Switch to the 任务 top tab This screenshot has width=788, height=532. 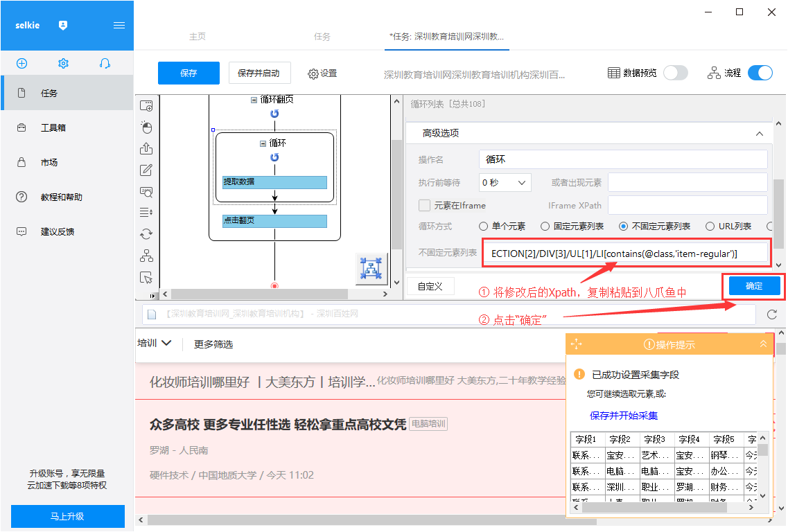322,37
